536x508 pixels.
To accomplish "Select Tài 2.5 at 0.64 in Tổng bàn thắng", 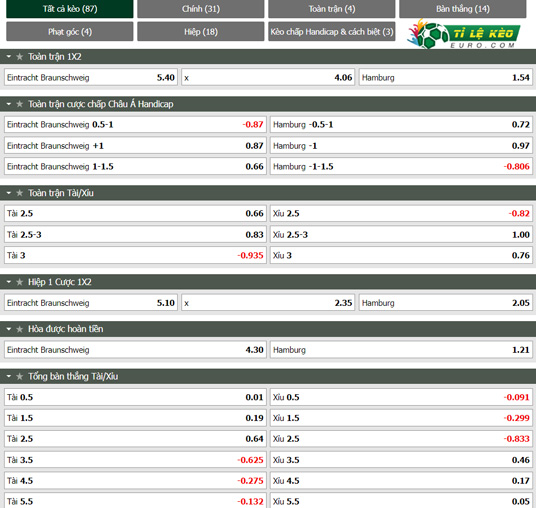I will [135, 439].
